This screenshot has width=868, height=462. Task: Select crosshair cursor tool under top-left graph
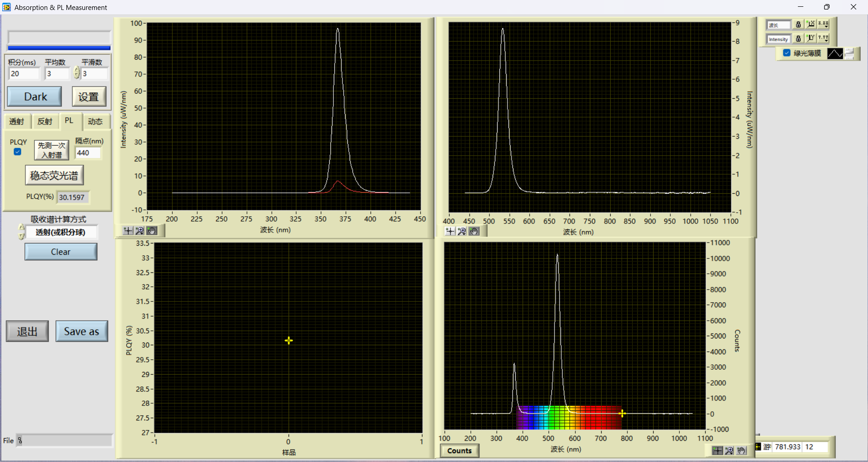pos(128,231)
